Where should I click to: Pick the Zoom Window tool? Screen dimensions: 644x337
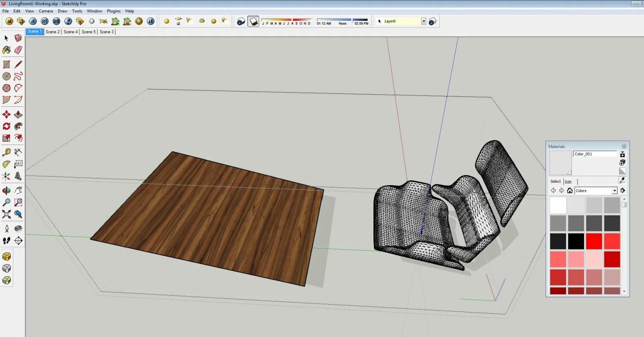point(18,202)
